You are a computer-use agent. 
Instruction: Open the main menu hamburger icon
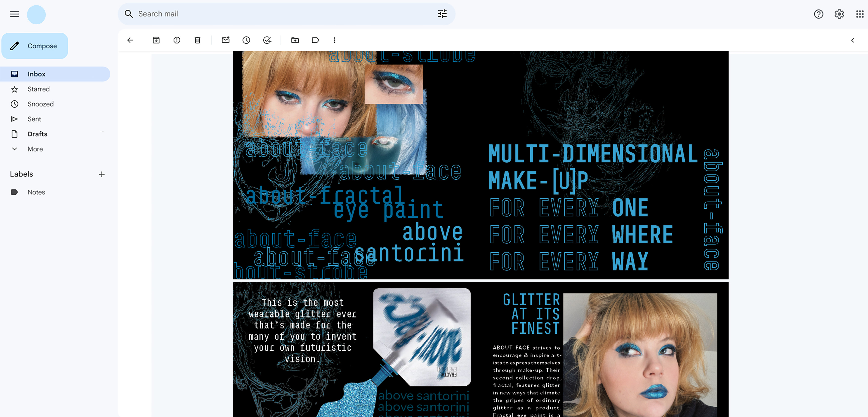click(14, 14)
